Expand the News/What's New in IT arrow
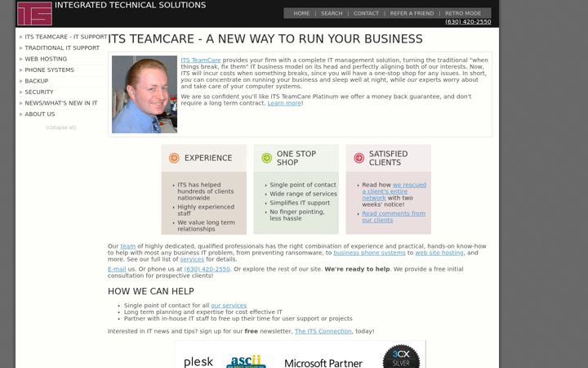588x368 pixels. (x=21, y=103)
